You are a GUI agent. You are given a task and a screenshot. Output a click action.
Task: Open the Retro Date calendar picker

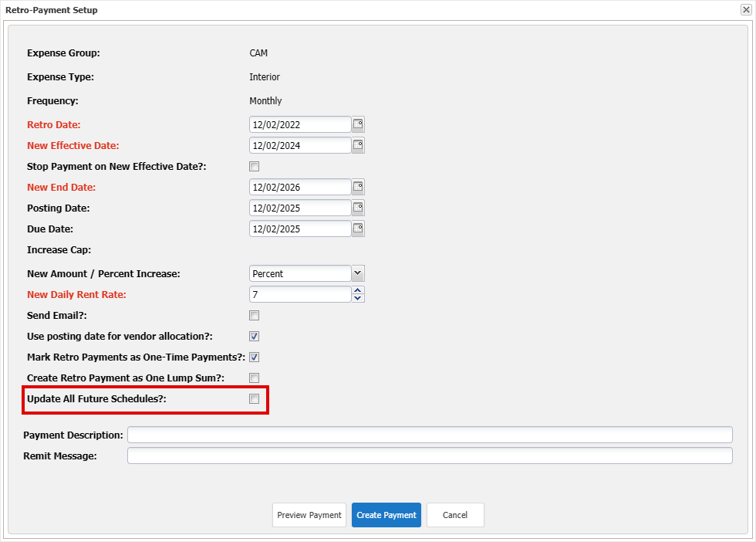click(x=358, y=124)
